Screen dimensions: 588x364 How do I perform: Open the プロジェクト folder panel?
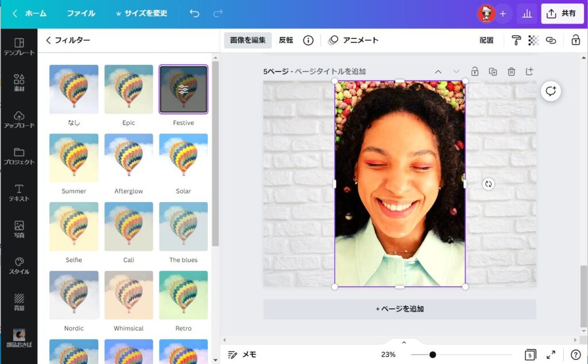pos(19,156)
